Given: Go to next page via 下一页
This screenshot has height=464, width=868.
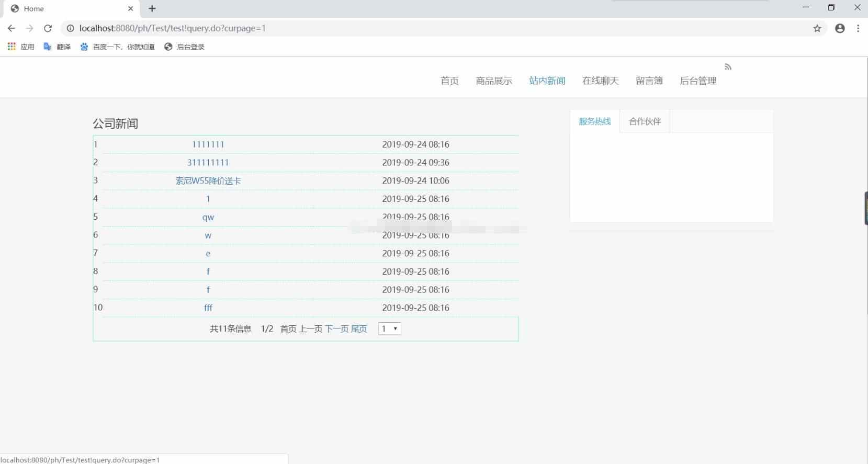Looking at the screenshot, I should [x=337, y=329].
